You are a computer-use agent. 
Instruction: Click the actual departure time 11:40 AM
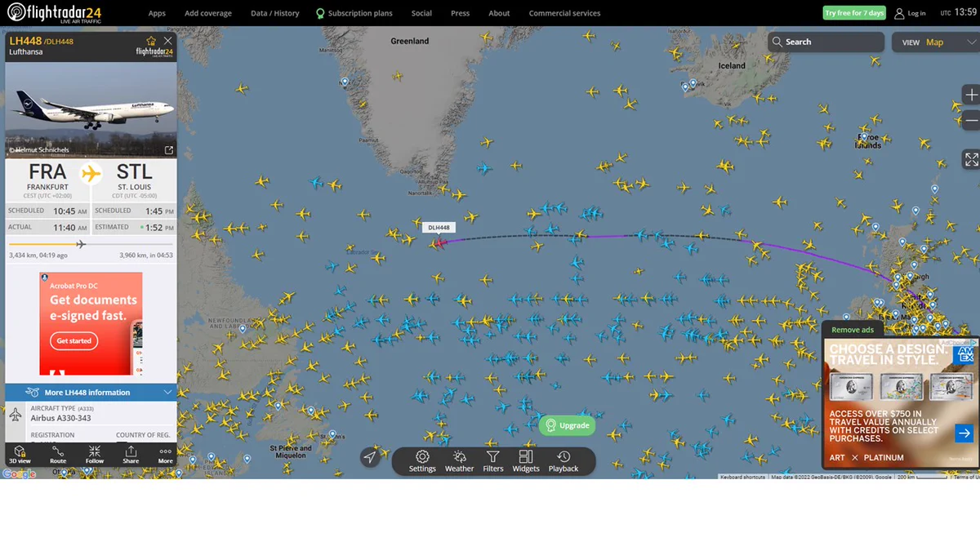point(70,228)
